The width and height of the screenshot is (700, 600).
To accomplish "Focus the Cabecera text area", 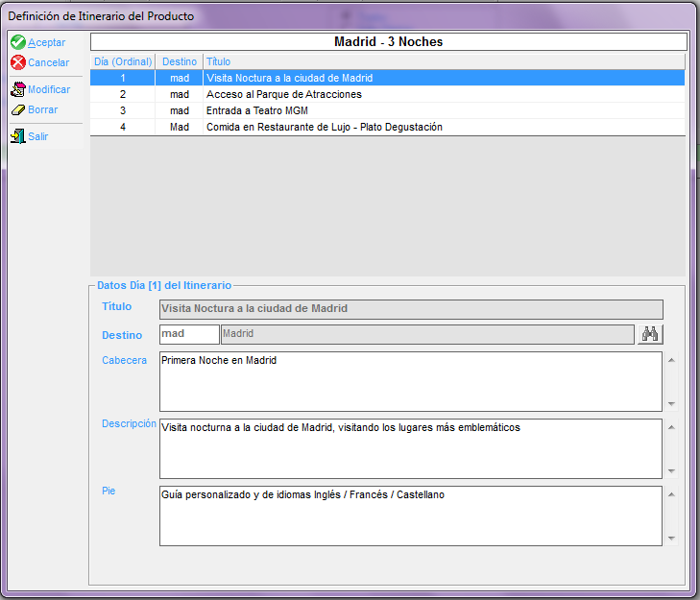I will [x=411, y=382].
